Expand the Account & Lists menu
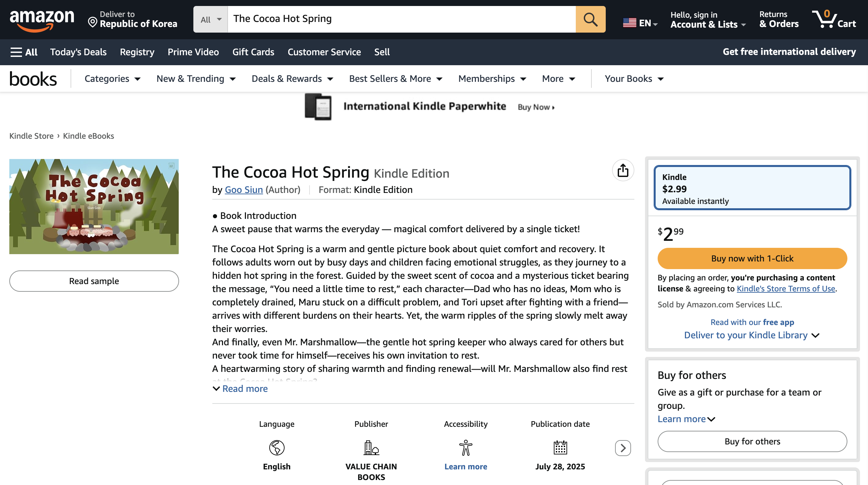This screenshot has height=485, width=868. (708, 20)
